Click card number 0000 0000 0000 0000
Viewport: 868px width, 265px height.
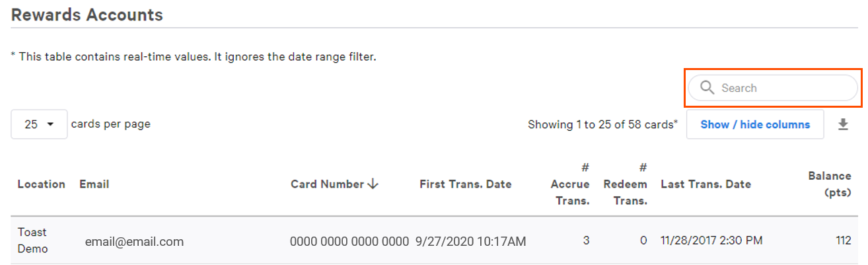(349, 242)
